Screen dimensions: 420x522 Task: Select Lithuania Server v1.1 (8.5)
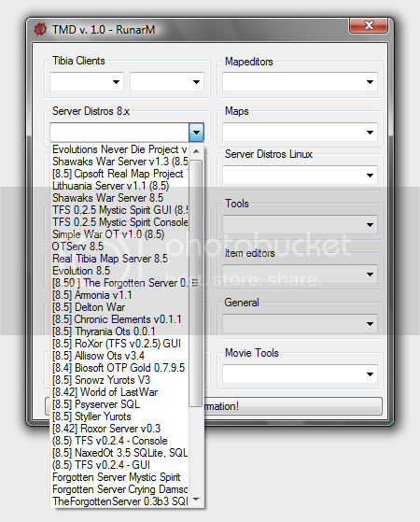coord(119,186)
